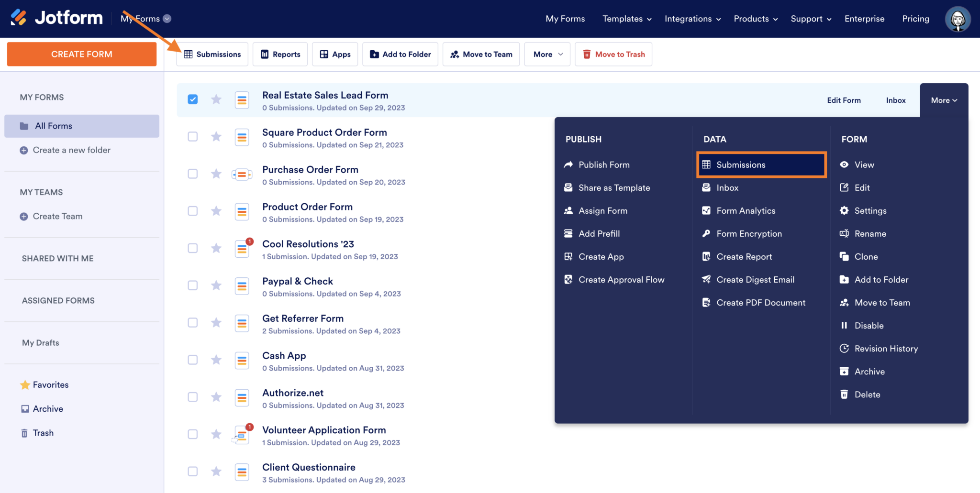Screen dimensions: 980x493
Task: Open the Client Questionnaire form link
Action: (309, 467)
